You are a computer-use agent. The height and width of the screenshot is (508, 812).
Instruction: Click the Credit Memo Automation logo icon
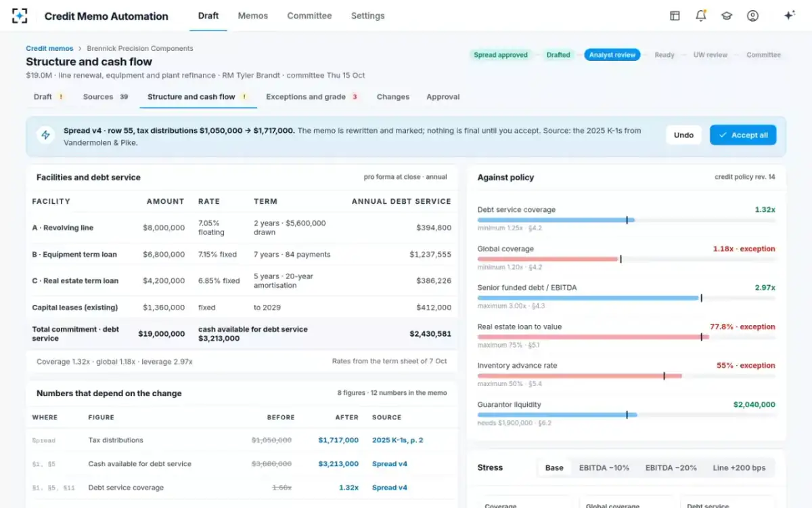point(20,16)
